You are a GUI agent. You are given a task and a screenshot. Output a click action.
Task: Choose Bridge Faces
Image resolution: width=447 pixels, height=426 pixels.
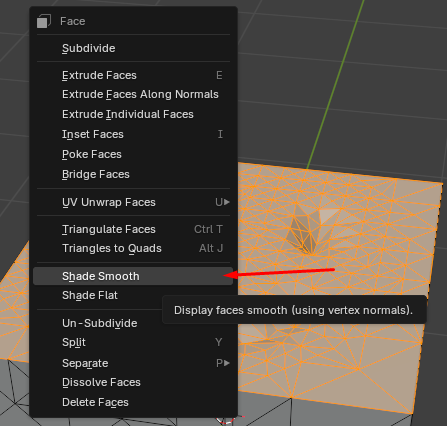pyautogui.click(x=133, y=174)
